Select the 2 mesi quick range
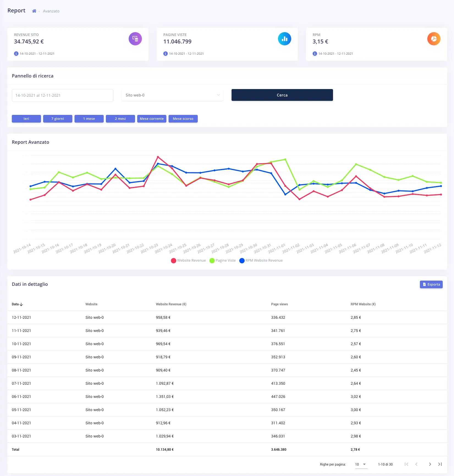The height and width of the screenshot is (476, 454). [120, 119]
